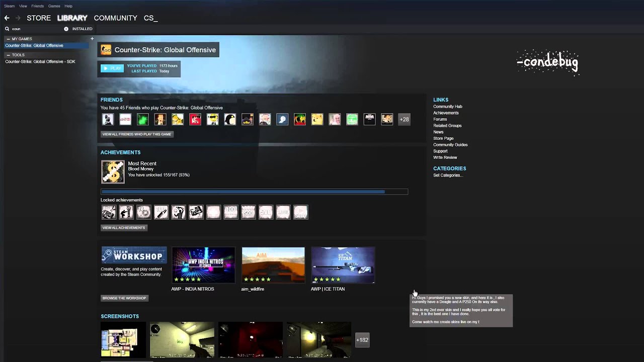Open AWP | ICE TITAN workshop thumbnail

pyautogui.click(x=343, y=265)
